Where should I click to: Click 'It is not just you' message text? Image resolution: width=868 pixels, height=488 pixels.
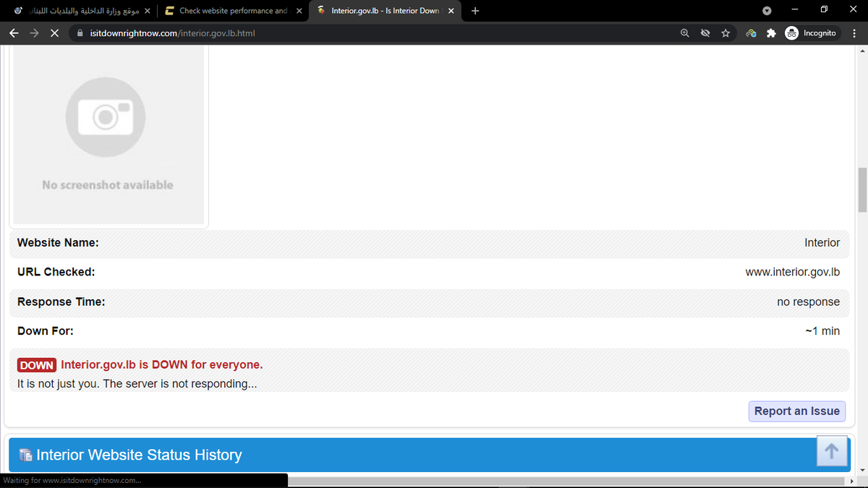pyautogui.click(x=137, y=384)
